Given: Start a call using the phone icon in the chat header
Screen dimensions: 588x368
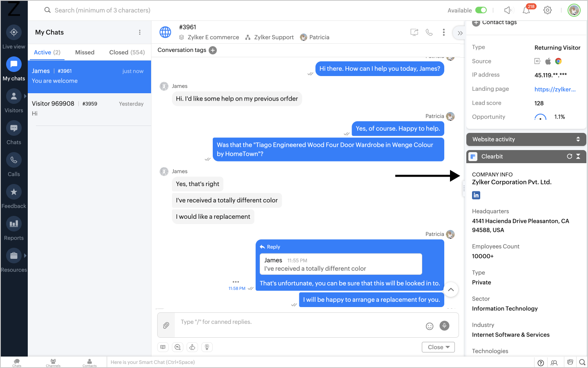Looking at the screenshot, I should (x=429, y=32).
